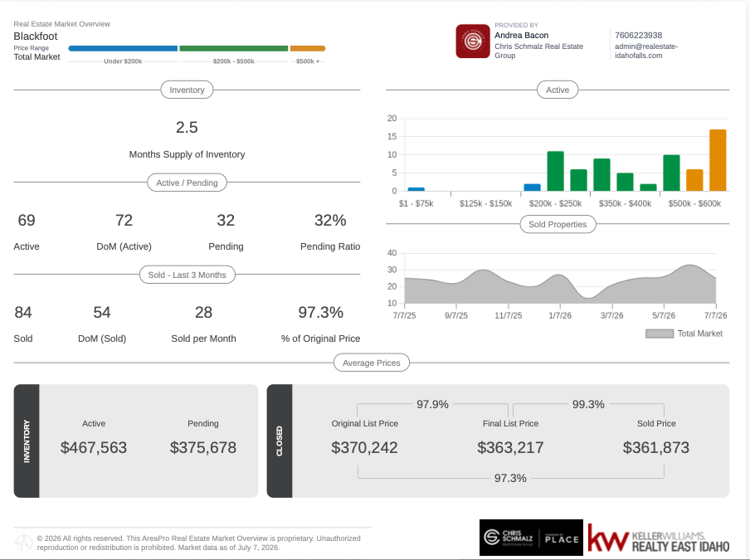Click the Total Market price range label
Screen dimensions: 750x560
click(x=37, y=57)
